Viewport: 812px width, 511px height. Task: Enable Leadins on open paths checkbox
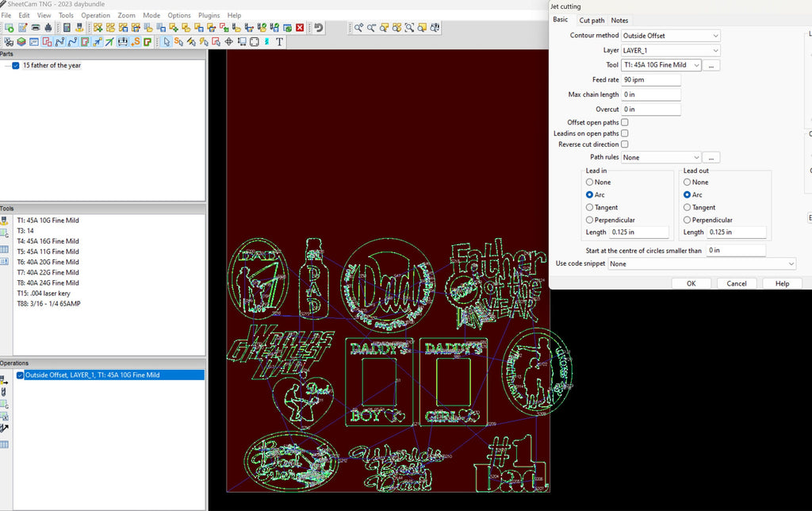[625, 133]
